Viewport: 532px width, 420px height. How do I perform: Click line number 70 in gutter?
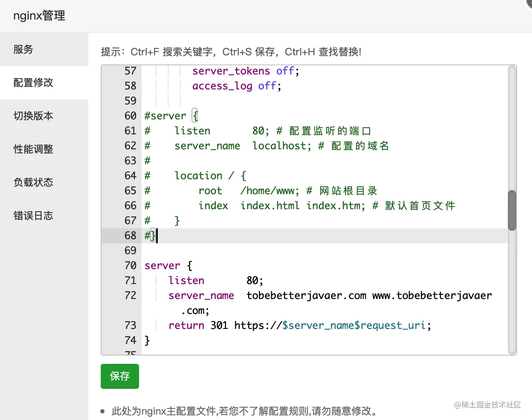click(130, 266)
